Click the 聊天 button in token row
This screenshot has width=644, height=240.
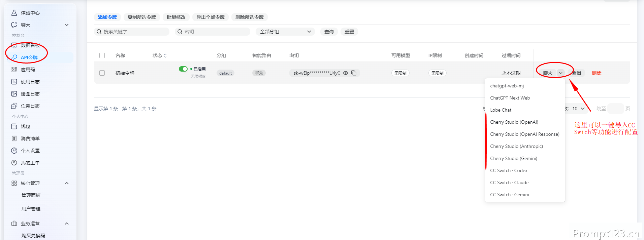click(548, 73)
